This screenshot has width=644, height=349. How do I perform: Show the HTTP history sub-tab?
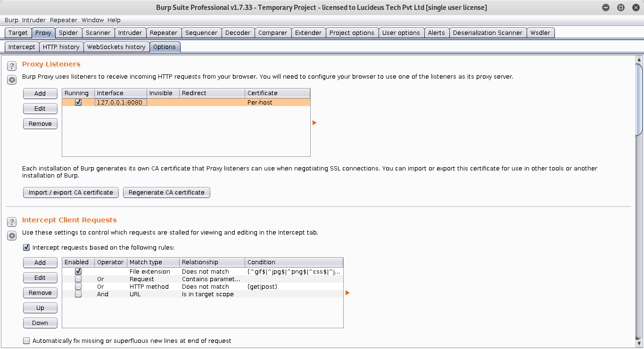(x=61, y=47)
